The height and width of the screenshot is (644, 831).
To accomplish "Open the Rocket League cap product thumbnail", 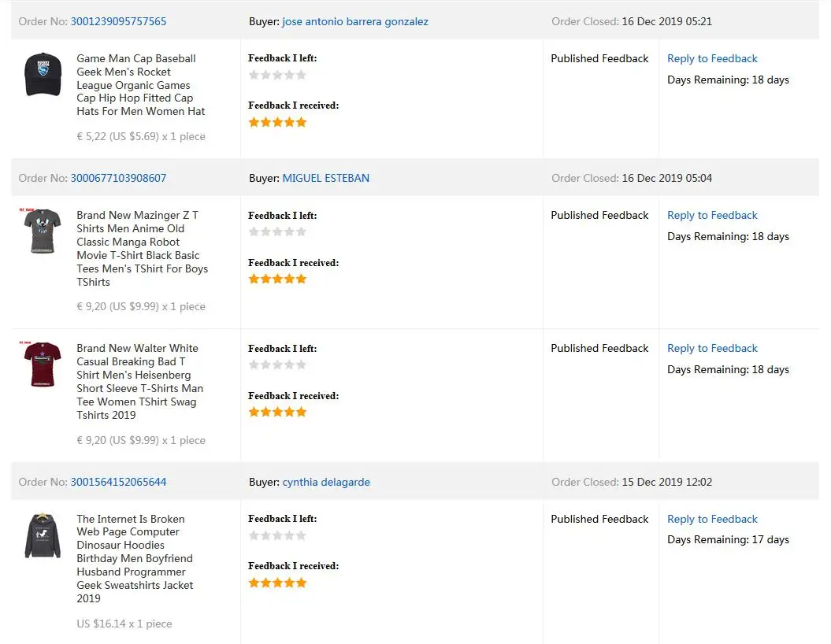I will pos(43,75).
